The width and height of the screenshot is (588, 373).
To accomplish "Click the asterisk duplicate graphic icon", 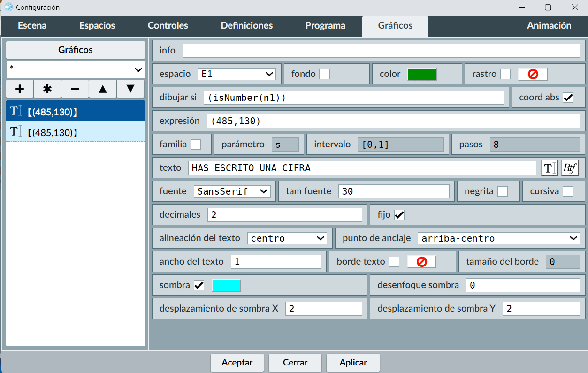I will click(x=47, y=89).
